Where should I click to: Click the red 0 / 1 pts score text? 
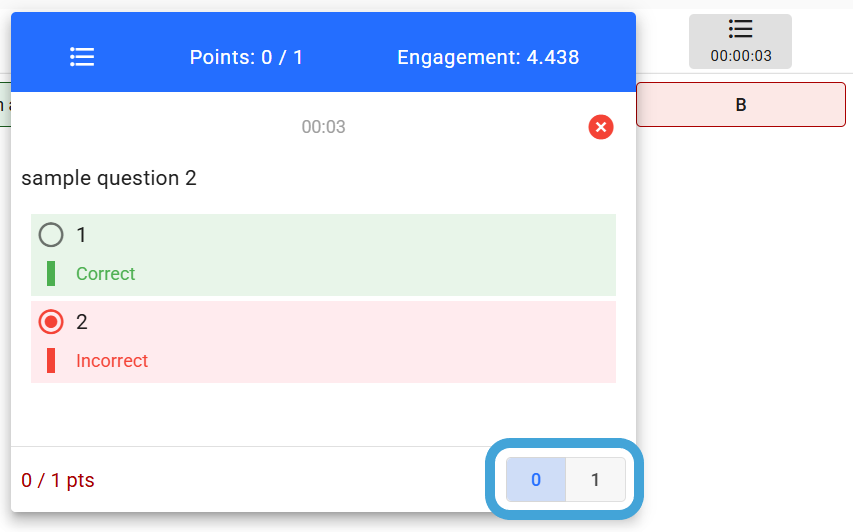58,480
